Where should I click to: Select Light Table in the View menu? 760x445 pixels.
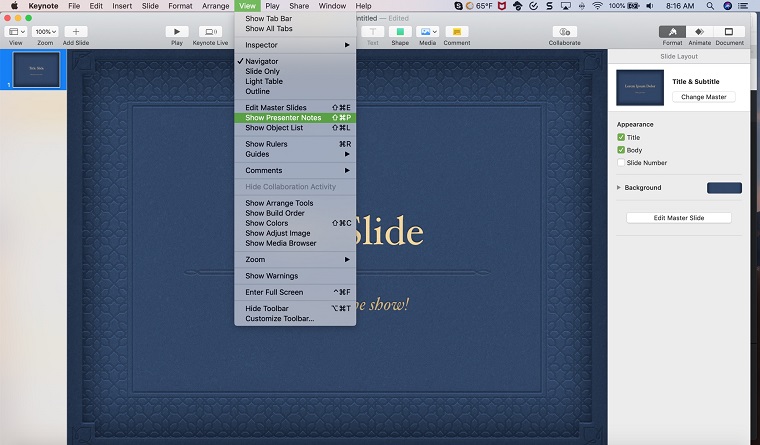point(262,82)
